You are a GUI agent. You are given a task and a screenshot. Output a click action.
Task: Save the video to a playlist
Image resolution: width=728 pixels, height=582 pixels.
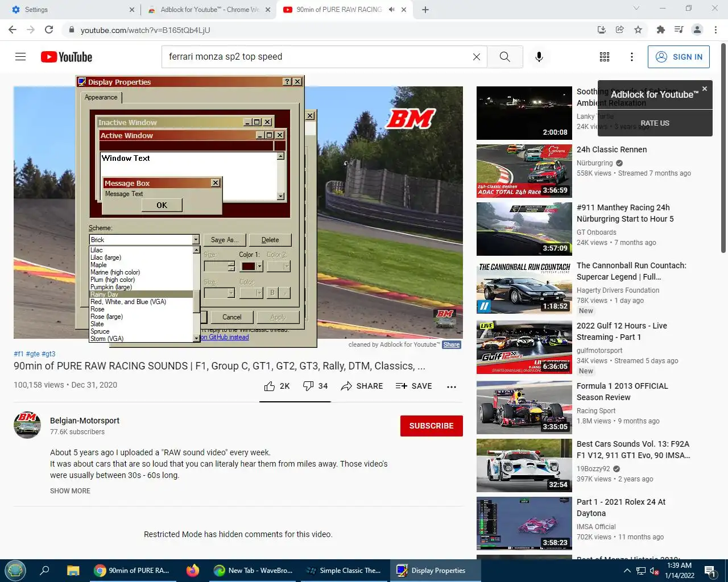click(x=414, y=386)
